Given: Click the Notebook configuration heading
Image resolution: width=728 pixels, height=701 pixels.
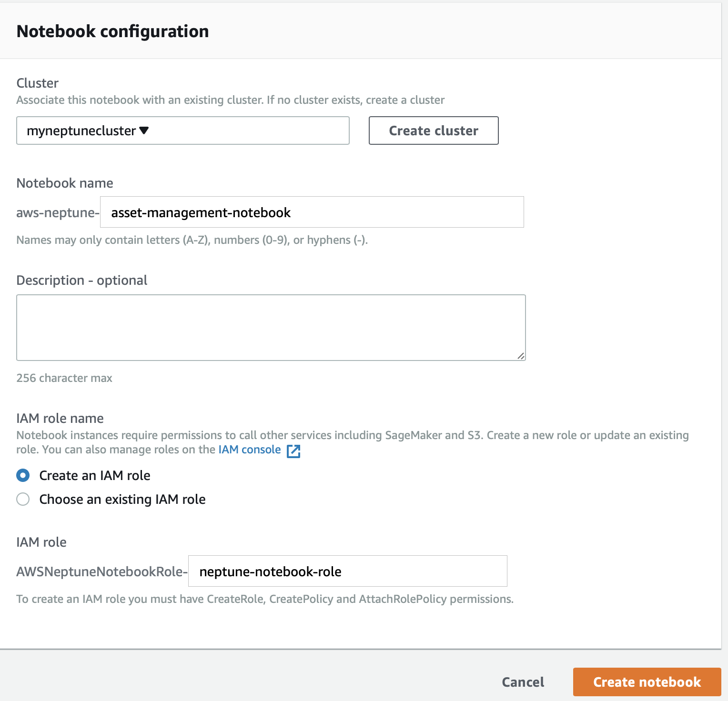Looking at the screenshot, I should click(113, 31).
